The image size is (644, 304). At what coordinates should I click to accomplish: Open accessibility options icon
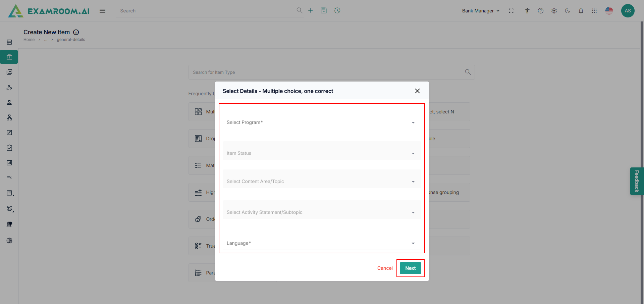tap(527, 11)
